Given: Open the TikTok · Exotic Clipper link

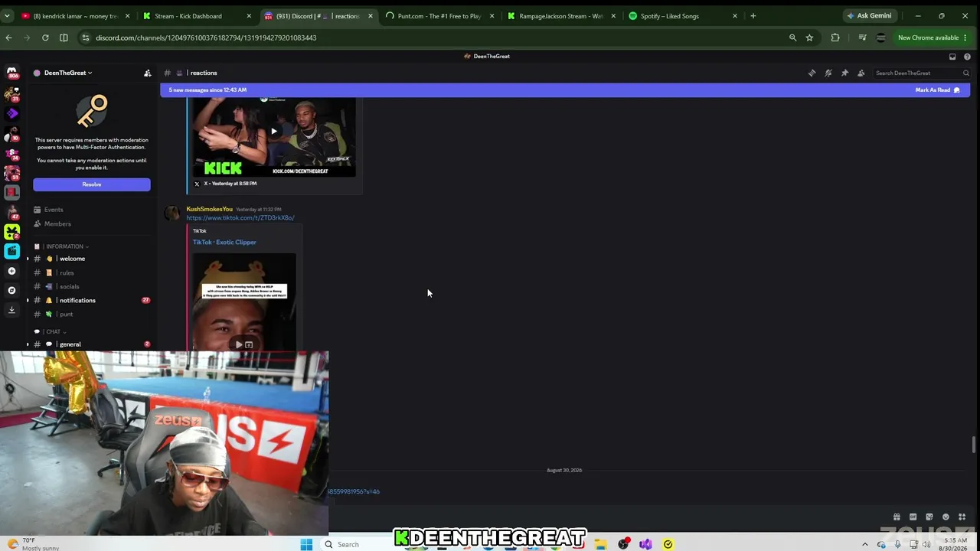Looking at the screenshot, I should [x=224, y=243].
